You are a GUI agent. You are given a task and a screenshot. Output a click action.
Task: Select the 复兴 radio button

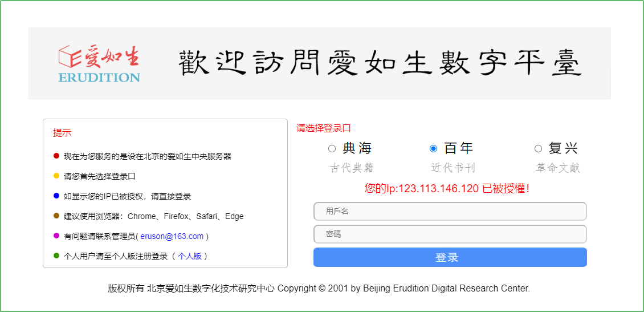click(x=538, y=149)
